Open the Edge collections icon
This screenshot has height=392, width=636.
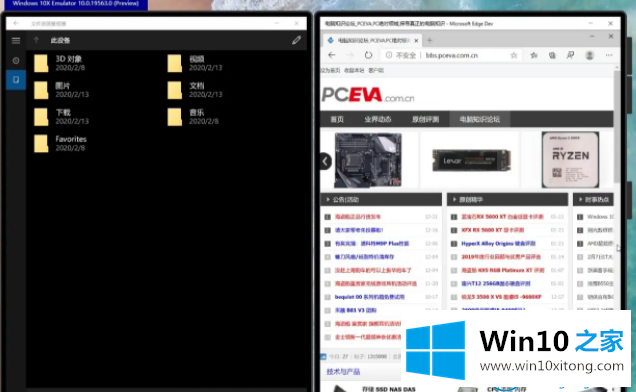552,55
